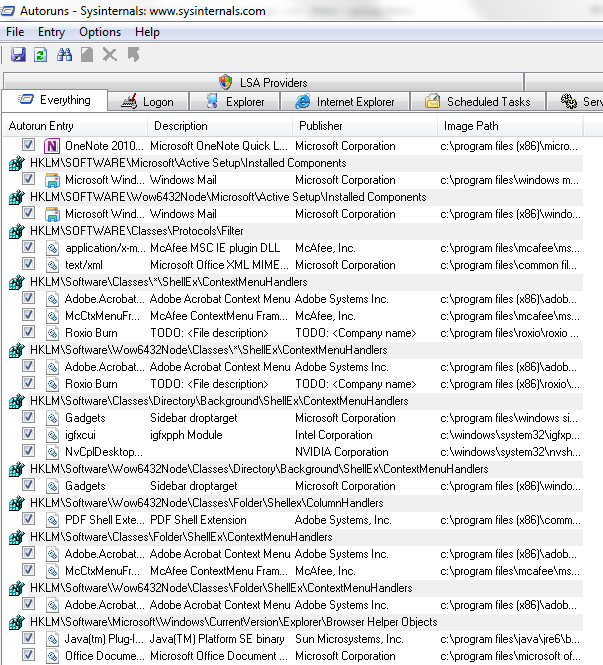Open the Entry menu
This screenshot has height=665, width=603.
[51, 32]
